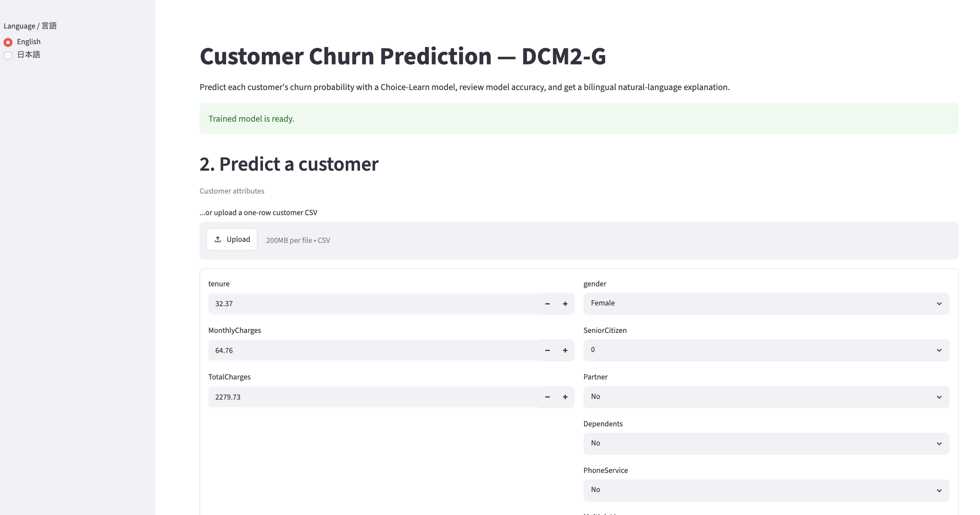Screen dimensions: 980x515
Task: Click the Upload button
Action: pos(232,239)
